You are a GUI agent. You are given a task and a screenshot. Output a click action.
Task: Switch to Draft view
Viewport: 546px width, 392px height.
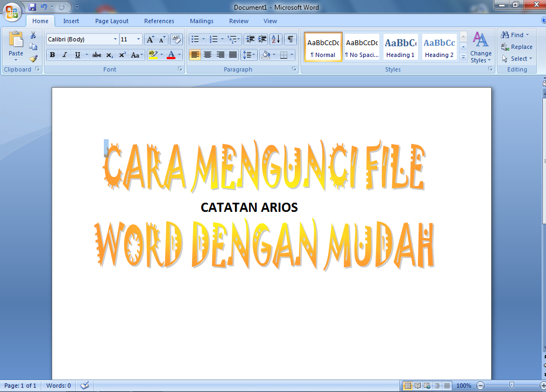tap(446, 386)
